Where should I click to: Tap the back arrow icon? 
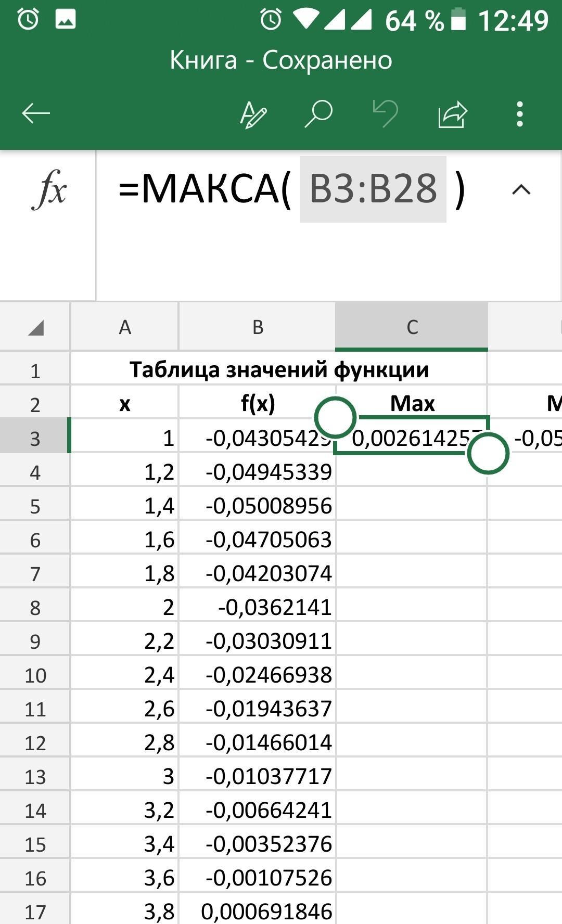(x=36, y=113)
